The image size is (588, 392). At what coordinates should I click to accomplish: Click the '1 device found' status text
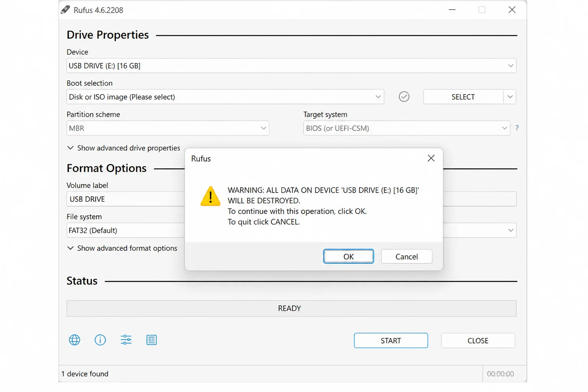pos(85,374)
